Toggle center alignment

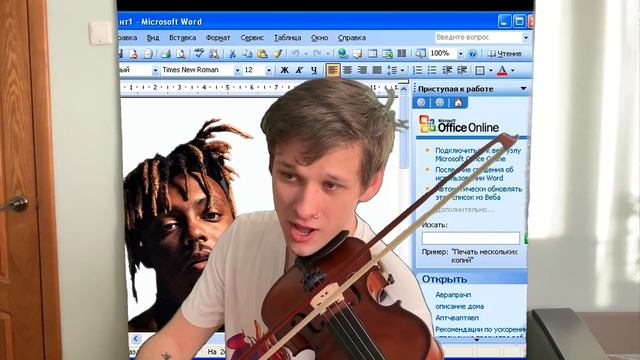tap(347, 70)
